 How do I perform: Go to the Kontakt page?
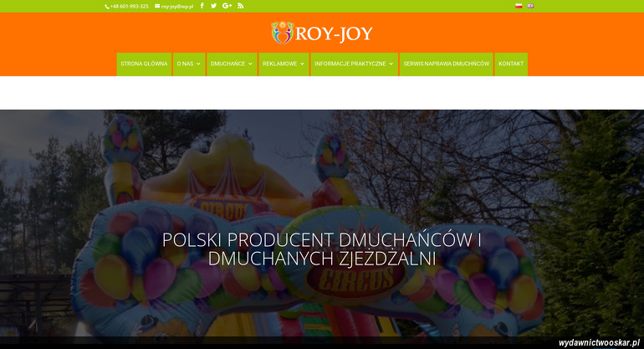click(511, 64)
